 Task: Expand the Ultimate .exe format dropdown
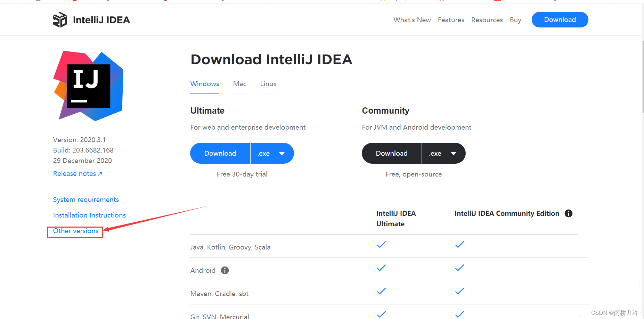pos(272,153)
